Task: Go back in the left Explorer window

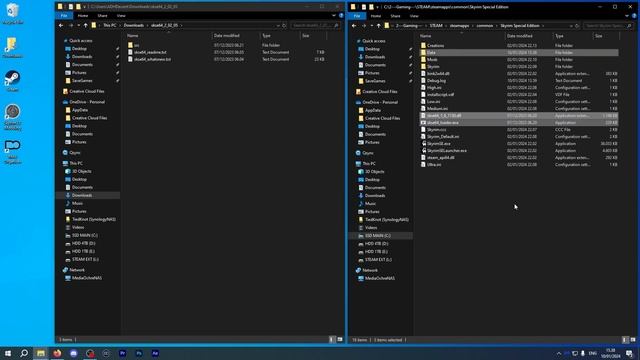Action: pyautogui.click(x=61, y=25)
